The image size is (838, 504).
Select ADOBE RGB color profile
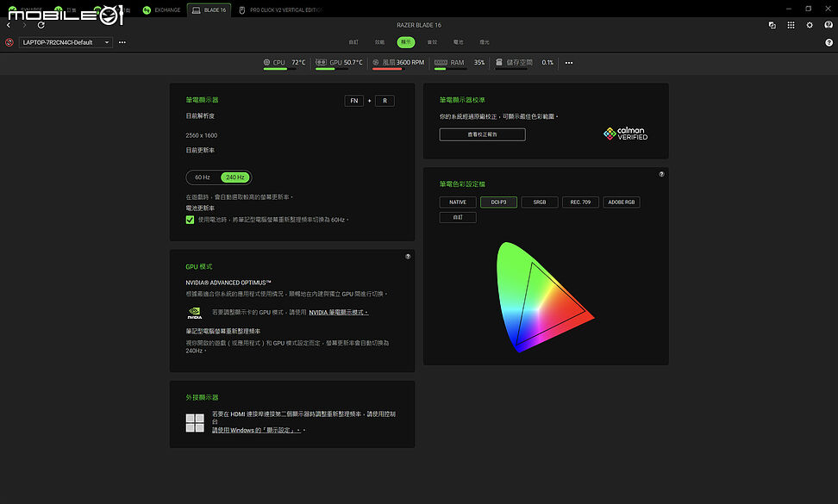click(x=622, y=202)
